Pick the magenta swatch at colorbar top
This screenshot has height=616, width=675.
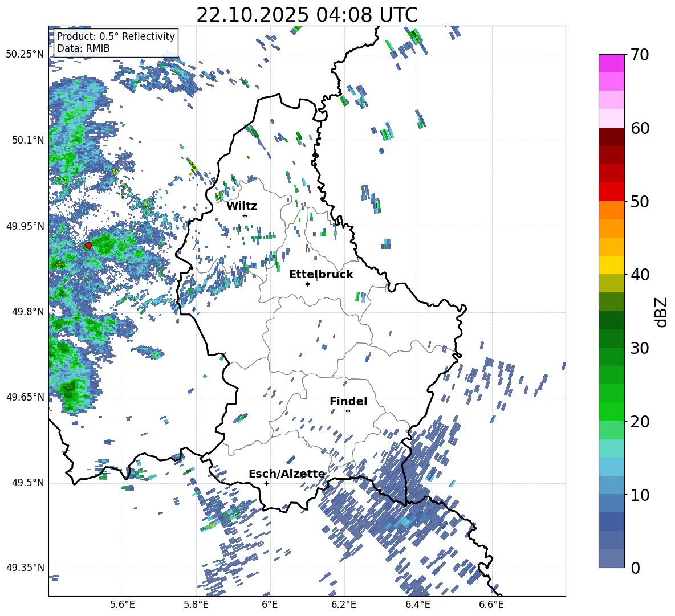click(611, 63)
